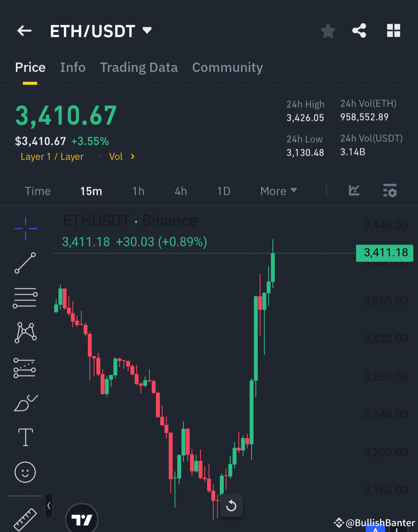Select the crosshair cursor tool
This screenshot has height=532, width=418.
tap(25, 229)
